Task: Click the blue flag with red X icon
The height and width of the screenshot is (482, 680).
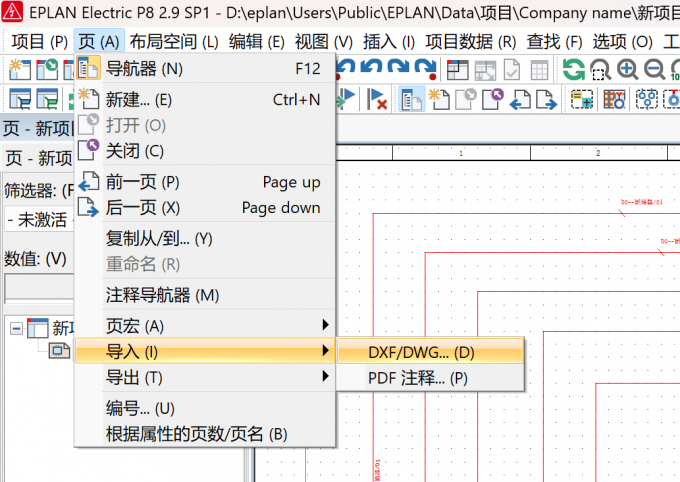Action: (376, 99)
